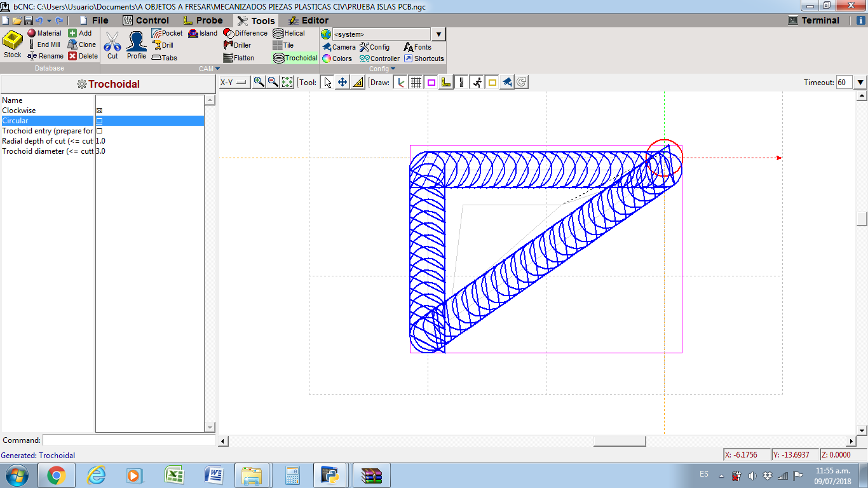The width and height of the screenshot is (868, 488).
Task: Switch to the Probe tab
Action: (x=203, y=20)
